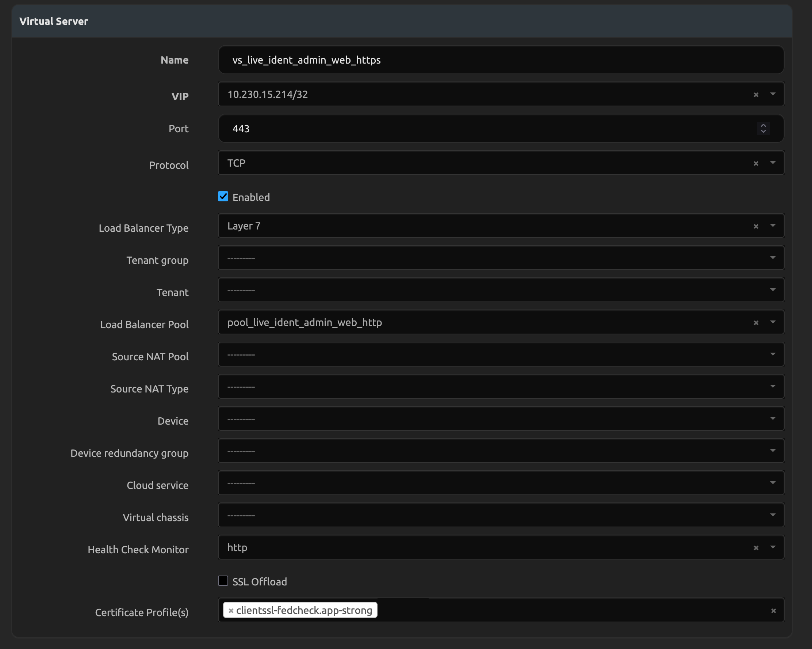Clear all Certificate Profile selections

[x=773, y=610]
